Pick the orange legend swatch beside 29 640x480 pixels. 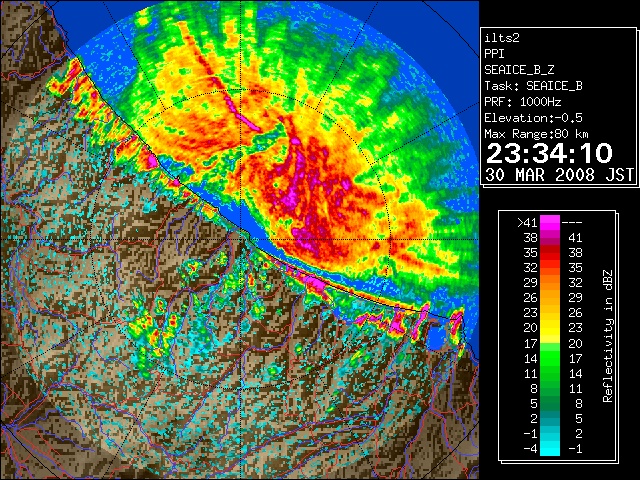pyautogui.click(x=550, y=282)
